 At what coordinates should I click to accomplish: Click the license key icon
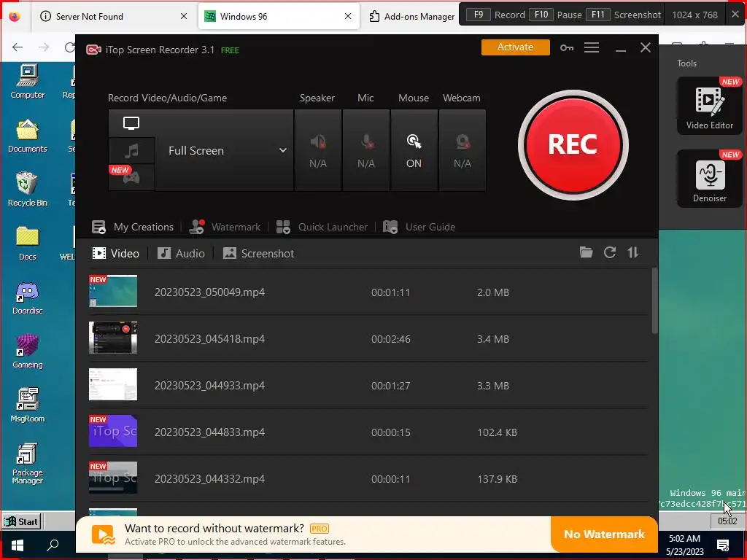pyautogui.click(x=566, y=47)
